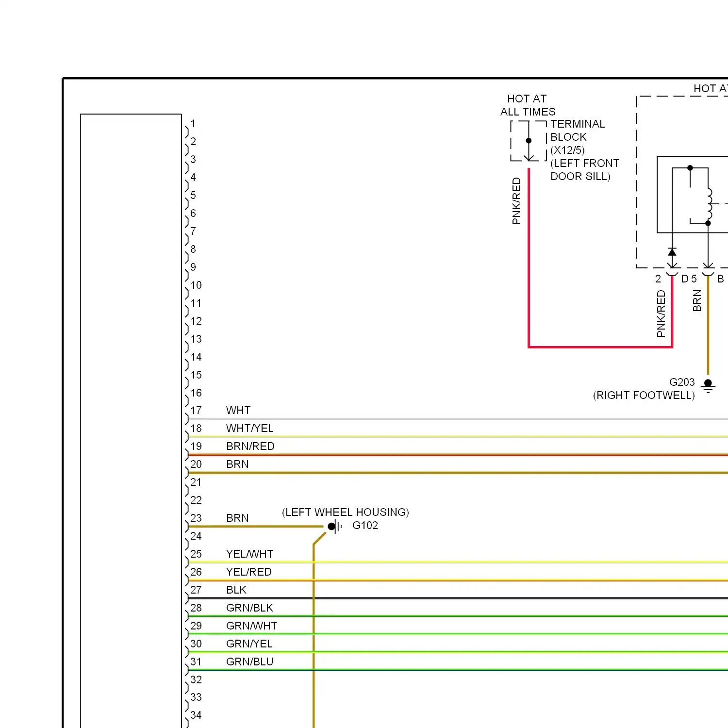
Task: Click the vertical BRN label near G203
Action: [697, 300]
